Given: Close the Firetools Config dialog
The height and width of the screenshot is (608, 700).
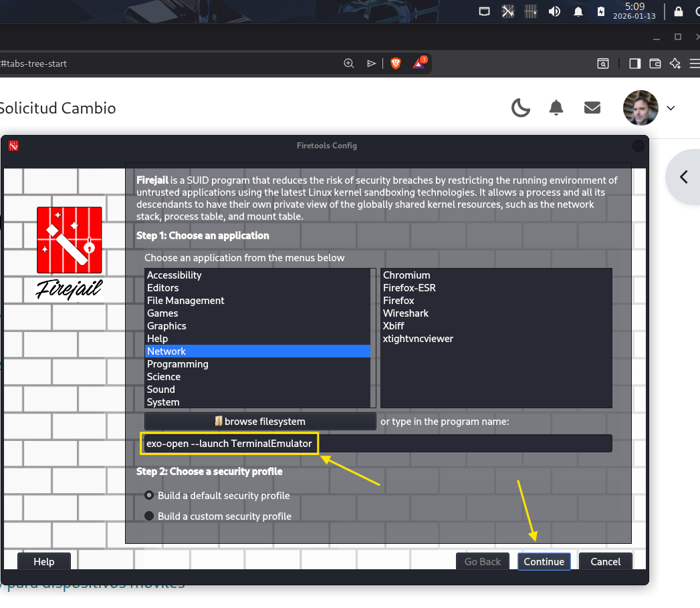Looking at the screenshot, I should click(638, 146).
